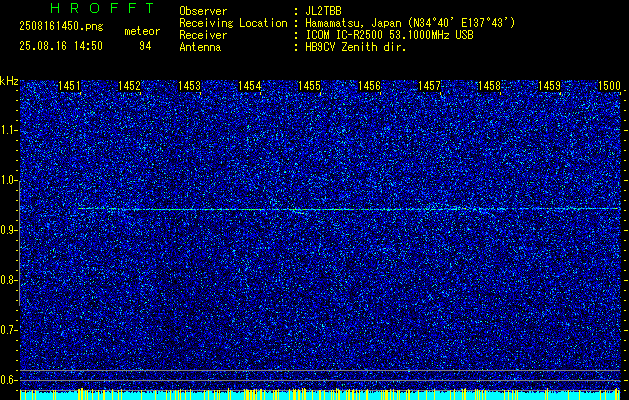Click the bright carrier line near 0.94 kHz
This screenshot has width=629, height=400.
click(x=348, y=209)
